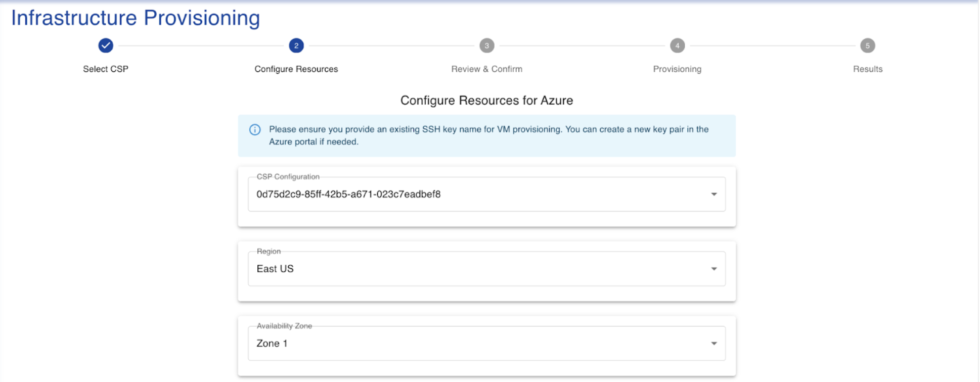Viewport: 980px width, 382px height.
Task: Click the Configure Resources for Azure heading
Action: (486, 101)
